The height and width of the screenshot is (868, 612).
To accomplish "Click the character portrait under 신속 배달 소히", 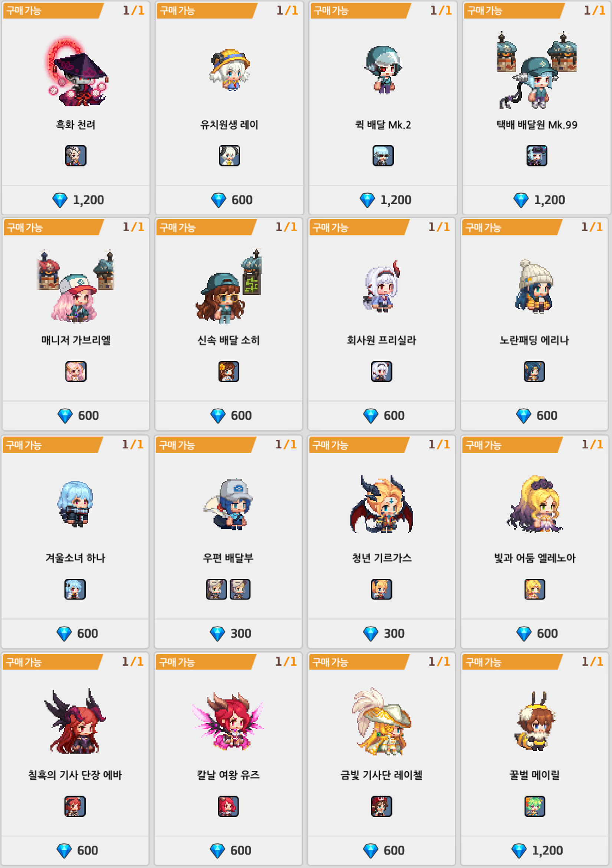I will tap(229, 372).
